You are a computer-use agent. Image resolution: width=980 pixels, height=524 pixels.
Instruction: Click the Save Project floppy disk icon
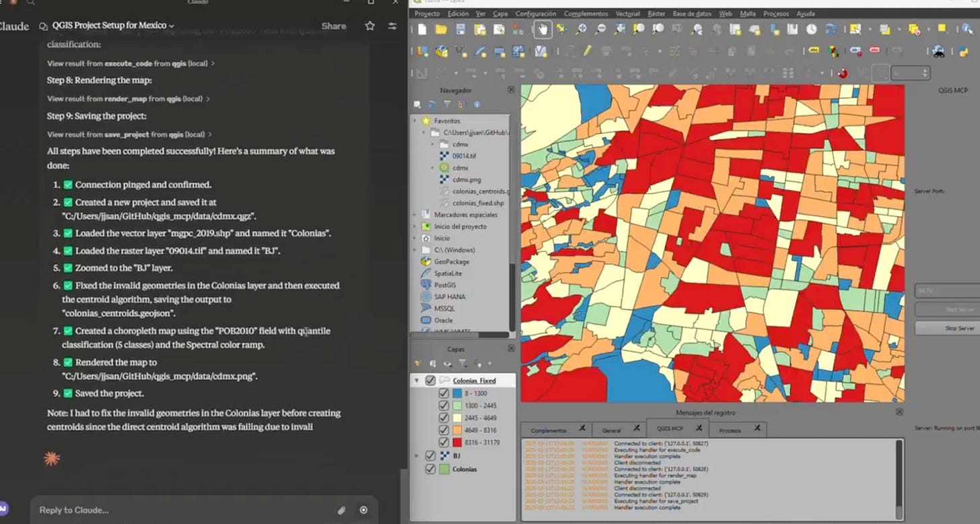460,29
